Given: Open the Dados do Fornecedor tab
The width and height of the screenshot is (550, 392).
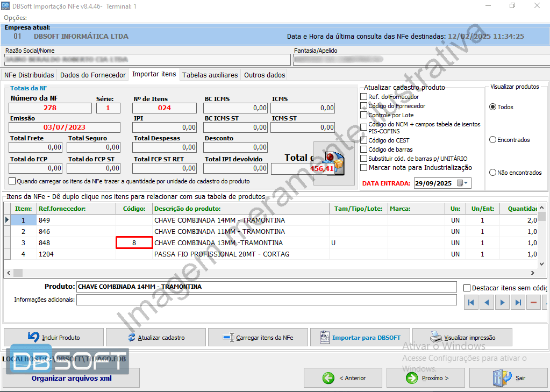Looking at the screenshot, I should [x=92, y=75].
